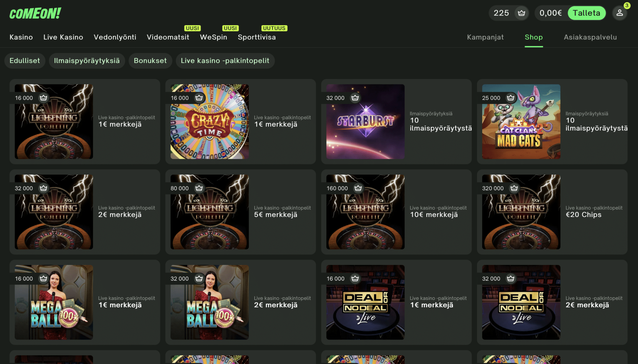Click crown icon on 16 000 Mega Ball card

[x=43, y=278]
